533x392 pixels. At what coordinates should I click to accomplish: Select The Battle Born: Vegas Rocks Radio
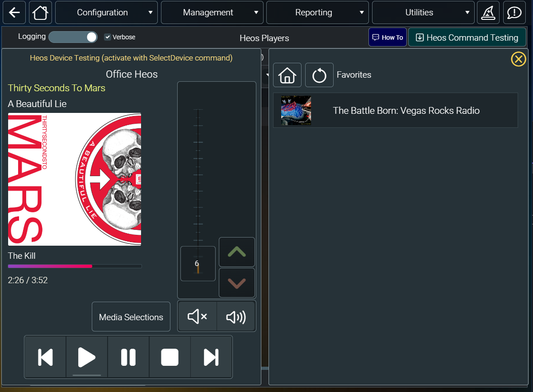tap(395, 110)
